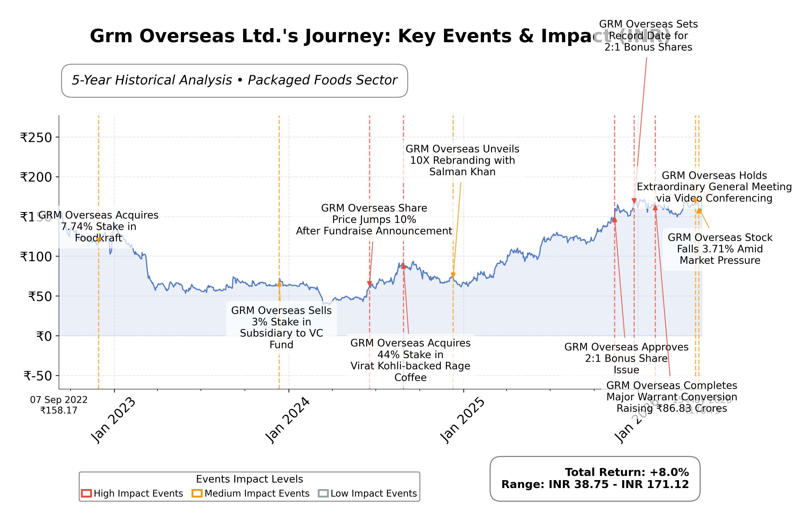Image resolution: width=812 pixels, height=521 pixels.
Task: Click the red triangle marker at Rage Coffee event
Action: pyautogui.click(x=403, y=266)
